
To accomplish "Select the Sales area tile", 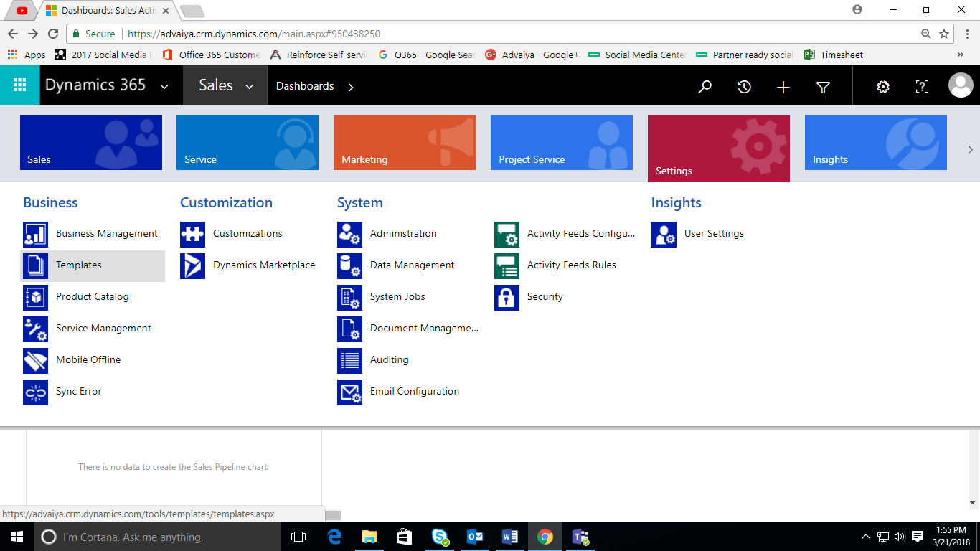I will pos(91,142).
